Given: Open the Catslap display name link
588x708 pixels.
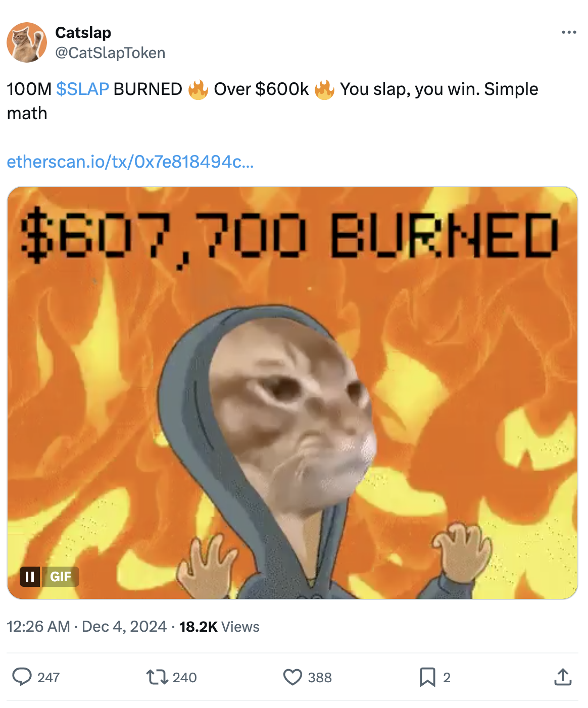Looking at the screenshot, I should point(83,32).
